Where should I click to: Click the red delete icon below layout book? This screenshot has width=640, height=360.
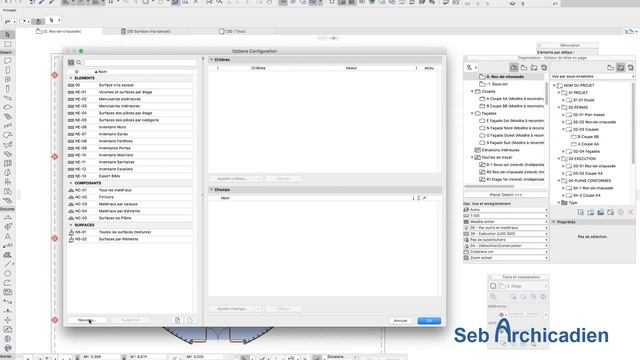(631, 212)
